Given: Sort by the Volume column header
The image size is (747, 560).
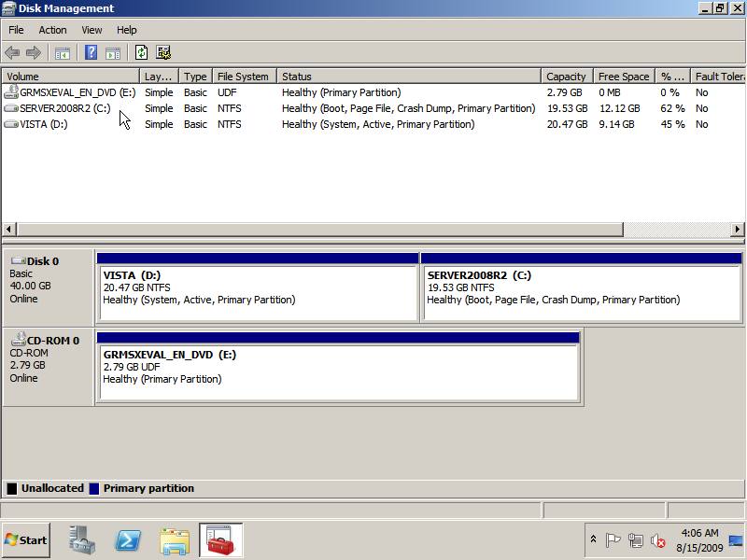Looking at the screenshot, I should (71, 77).
